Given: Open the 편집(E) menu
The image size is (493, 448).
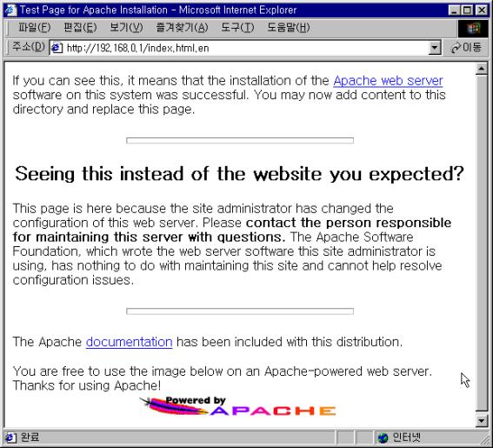Looking at the screenshot, I should tap(80, 28).
